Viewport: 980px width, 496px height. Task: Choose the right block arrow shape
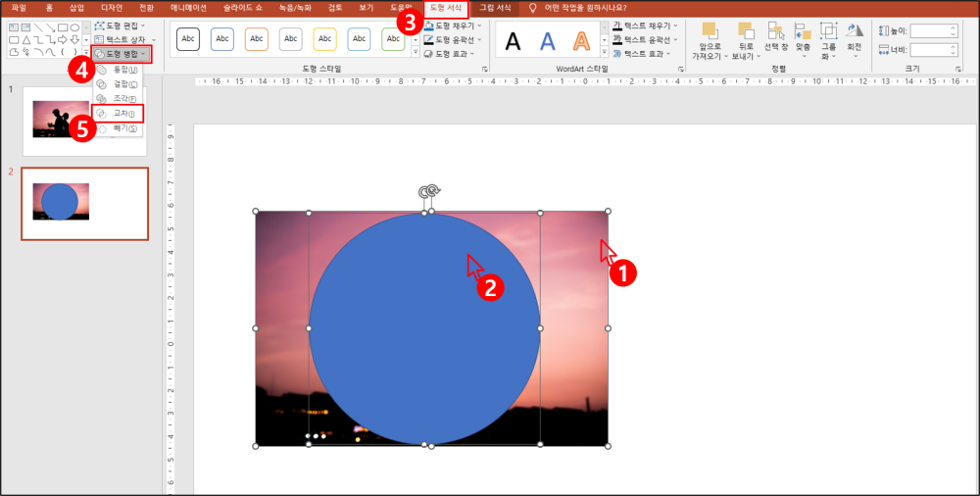(x=63, y=39)
